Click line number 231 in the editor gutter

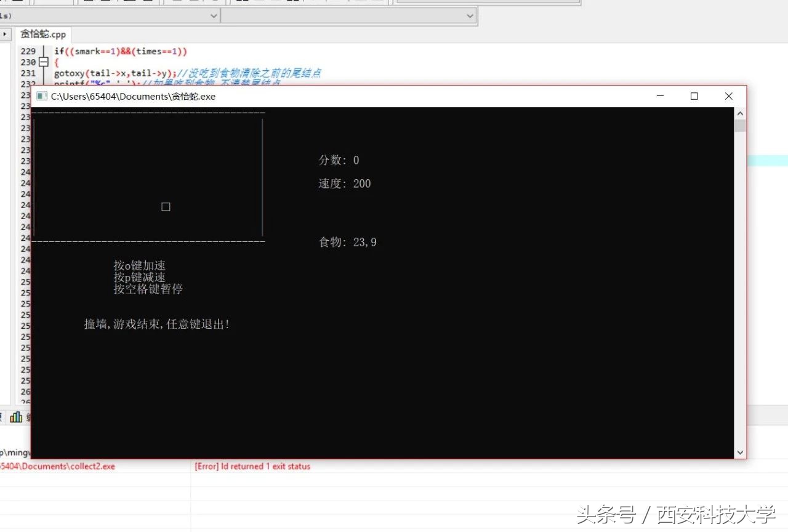click(x=28, y=72)
